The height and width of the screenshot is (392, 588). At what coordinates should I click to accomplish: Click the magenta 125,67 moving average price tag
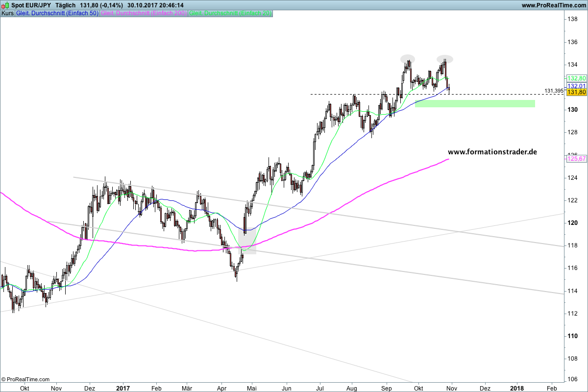pos(576,159)
